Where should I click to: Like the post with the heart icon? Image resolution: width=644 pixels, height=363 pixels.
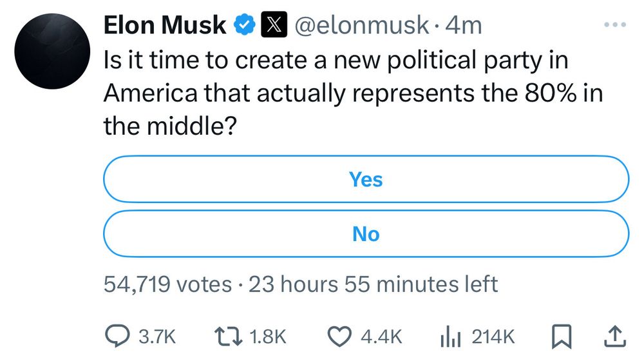pyautogui.click(x=339, y=337)
